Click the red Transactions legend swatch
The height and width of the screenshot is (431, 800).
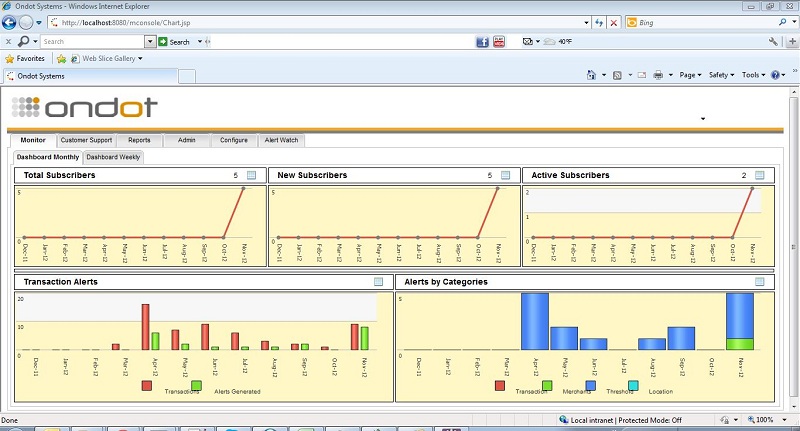(x=147, y=385)
